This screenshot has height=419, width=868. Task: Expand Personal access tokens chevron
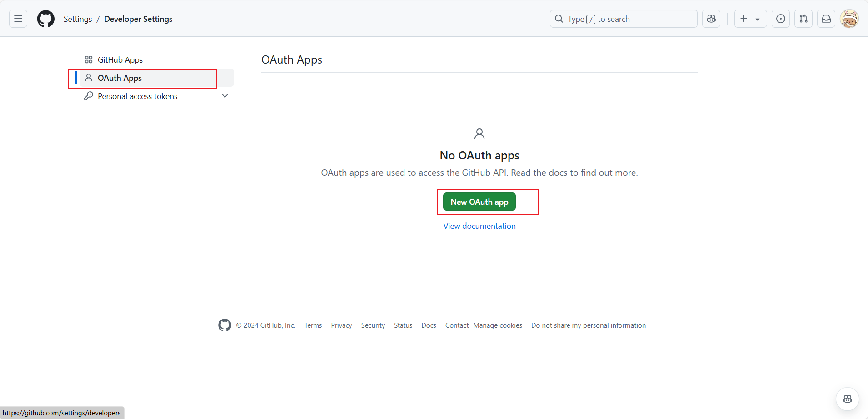click(x=225, y=96)
